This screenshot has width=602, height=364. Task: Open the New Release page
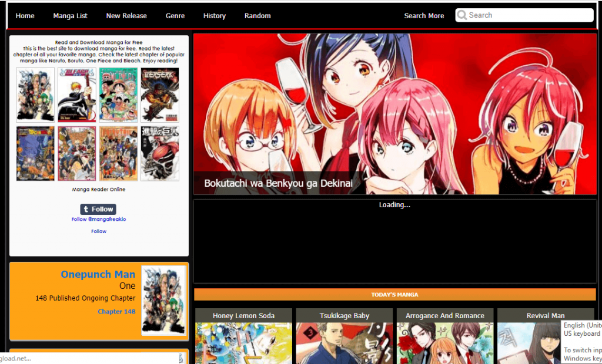126,16
